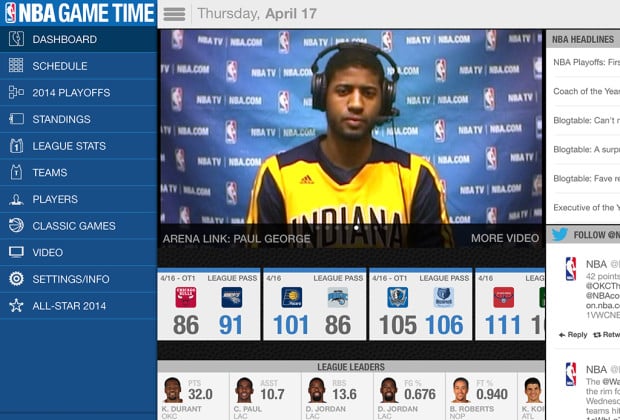The height and width of the screenshot is (420, 620).
Task: Open League Stats in the sidebar
Action: point(78,146)
